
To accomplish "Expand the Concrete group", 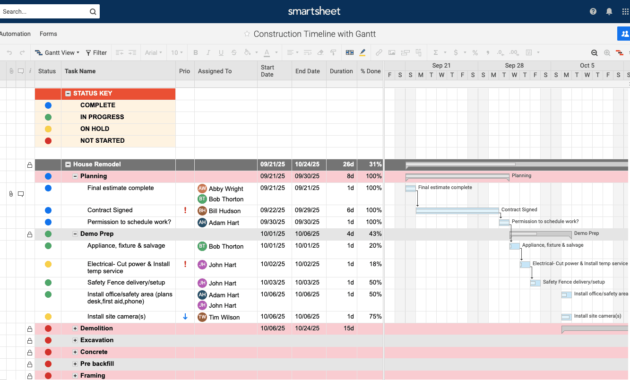I will [75, 352].
